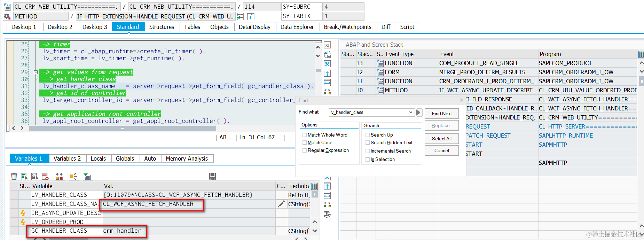644x240 pixels.
Task: Click the down arrow of code editor scrollbar
Action: (318, 55)
